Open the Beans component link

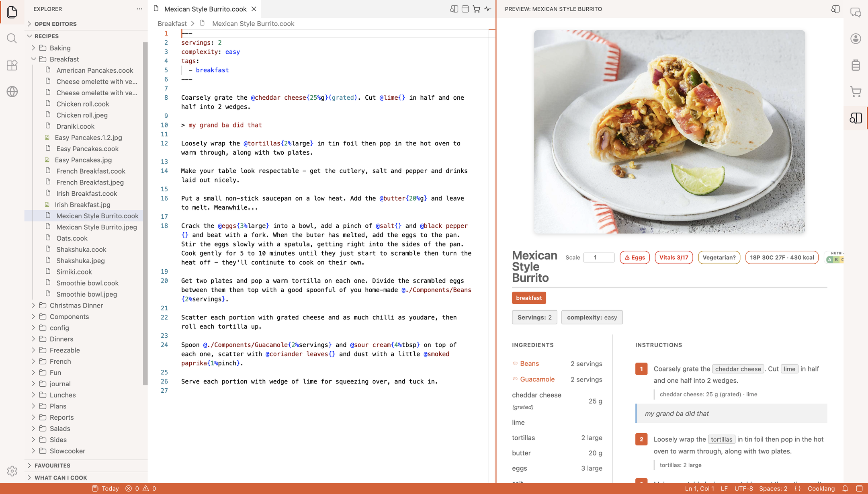(x=529, y=363)
